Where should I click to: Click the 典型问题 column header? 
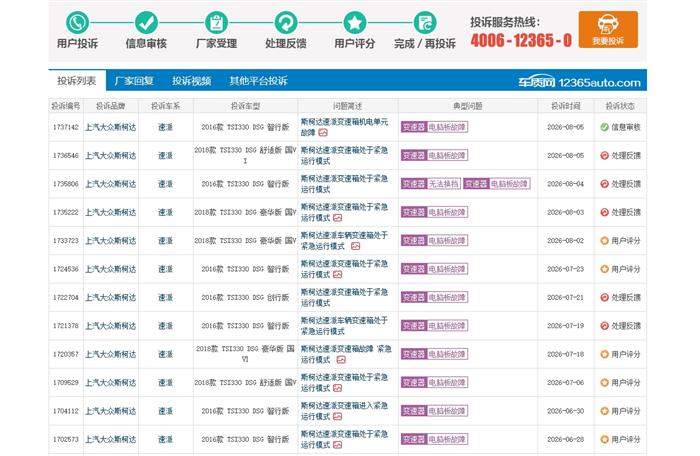coord(467,106)
